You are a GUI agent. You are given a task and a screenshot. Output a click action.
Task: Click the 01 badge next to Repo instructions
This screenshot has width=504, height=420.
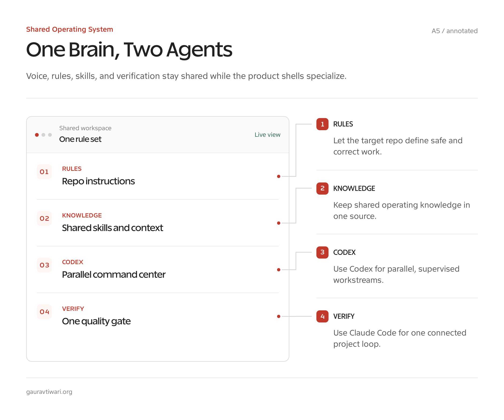(44, 172)
